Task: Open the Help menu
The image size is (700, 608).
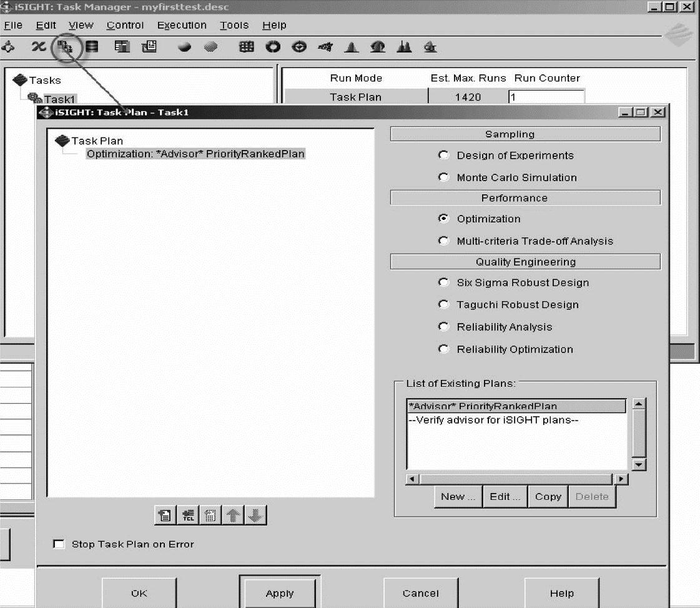Action: click(x=274, y=26)
